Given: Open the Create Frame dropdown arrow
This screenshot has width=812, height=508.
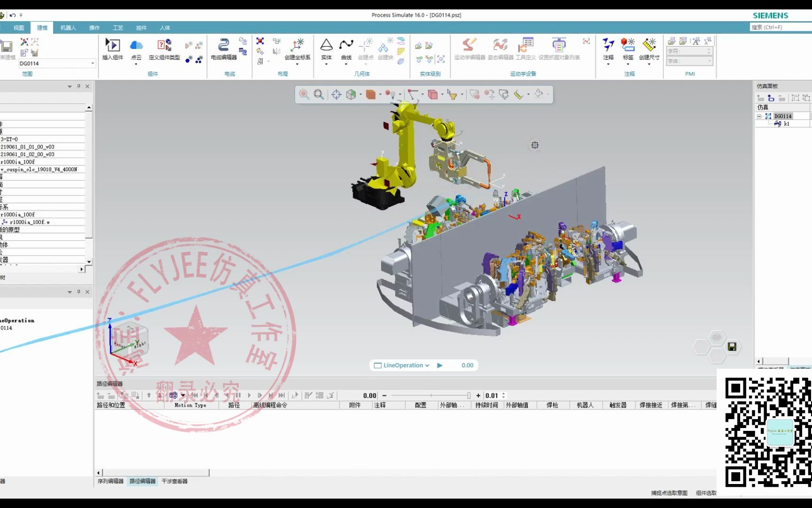Looking at the screenshot, I should click(x=297, y=64).
